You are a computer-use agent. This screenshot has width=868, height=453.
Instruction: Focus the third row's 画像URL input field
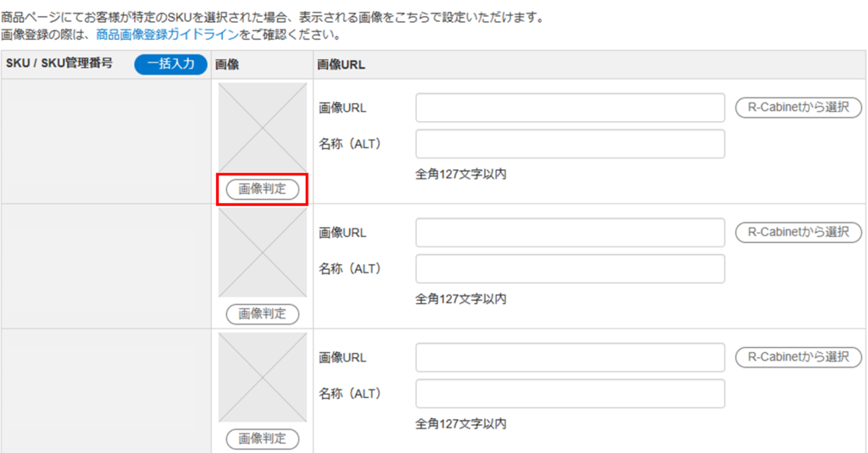tap(570, 357)
